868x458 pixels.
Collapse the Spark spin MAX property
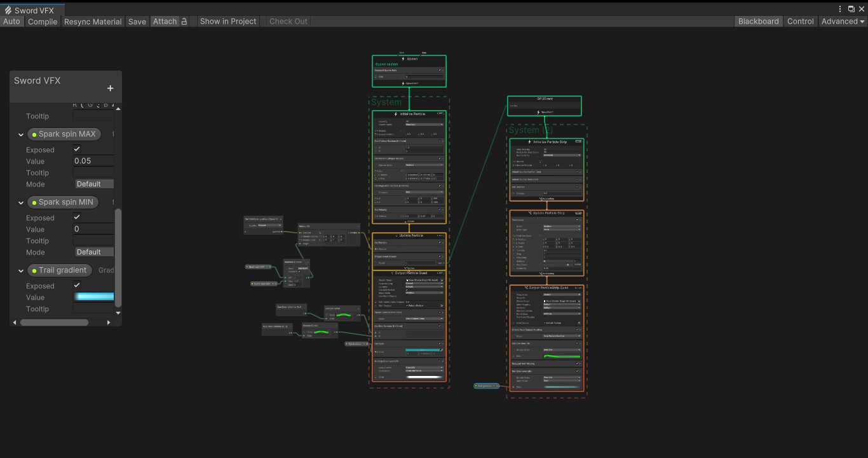click(21, 135)
